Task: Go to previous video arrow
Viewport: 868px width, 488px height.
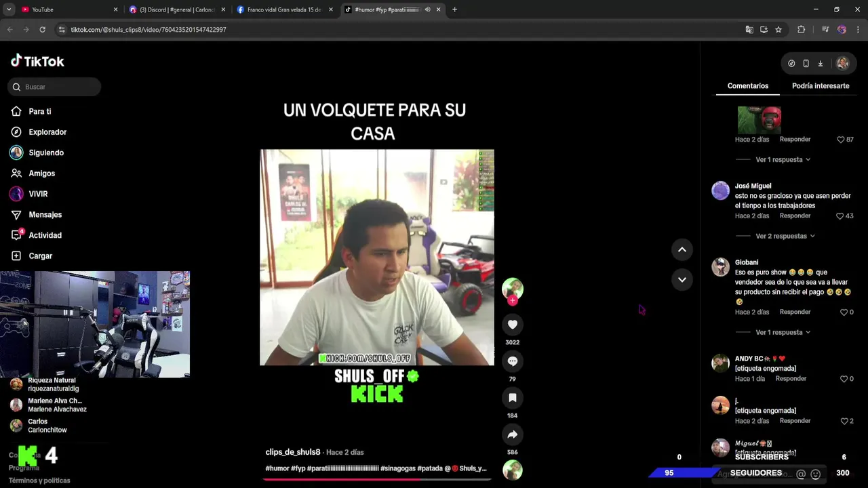Action: (x=682, y=249)
